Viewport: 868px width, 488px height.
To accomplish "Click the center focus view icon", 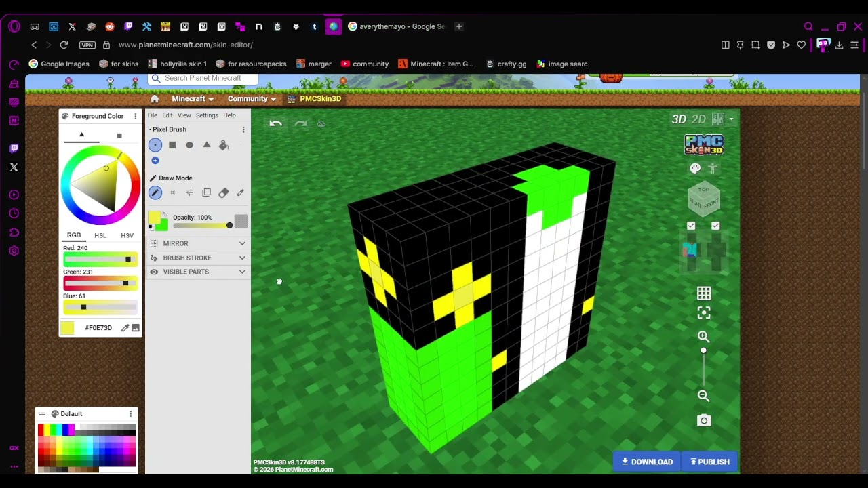I will [704, 313].
